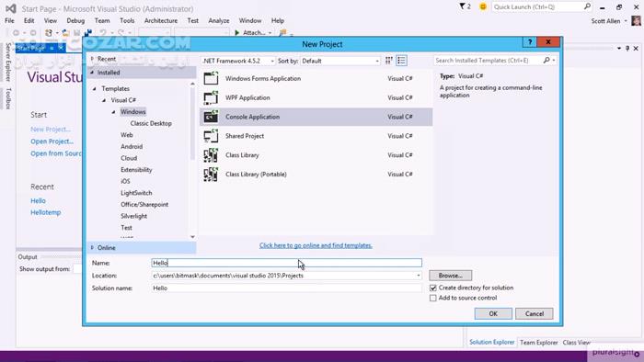Image resolution: width=644 pixels, height=362 pixels.
Task: Select the LightSwitch template category
Action: tap(136, 193)
